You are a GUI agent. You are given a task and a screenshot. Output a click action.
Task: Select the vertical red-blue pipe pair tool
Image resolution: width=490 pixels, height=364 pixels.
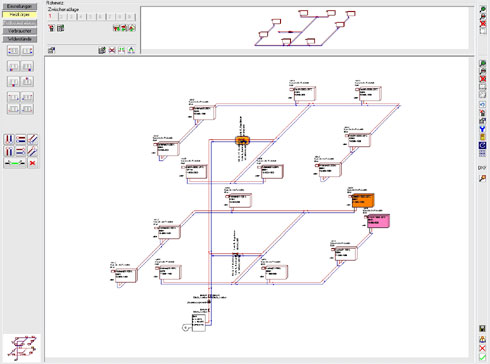[x=9, y=139]
